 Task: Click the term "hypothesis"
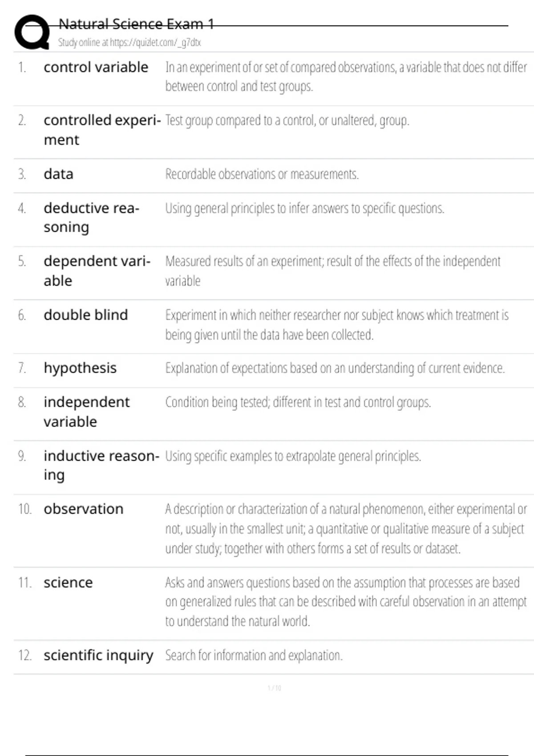[x=80, y=368]
